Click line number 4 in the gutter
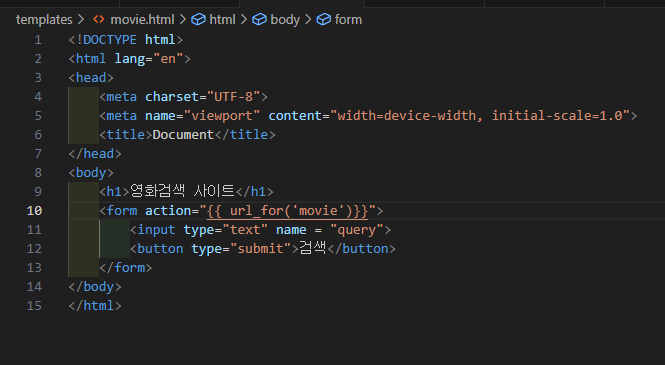The image size is (665, 365). pos(38,97)
